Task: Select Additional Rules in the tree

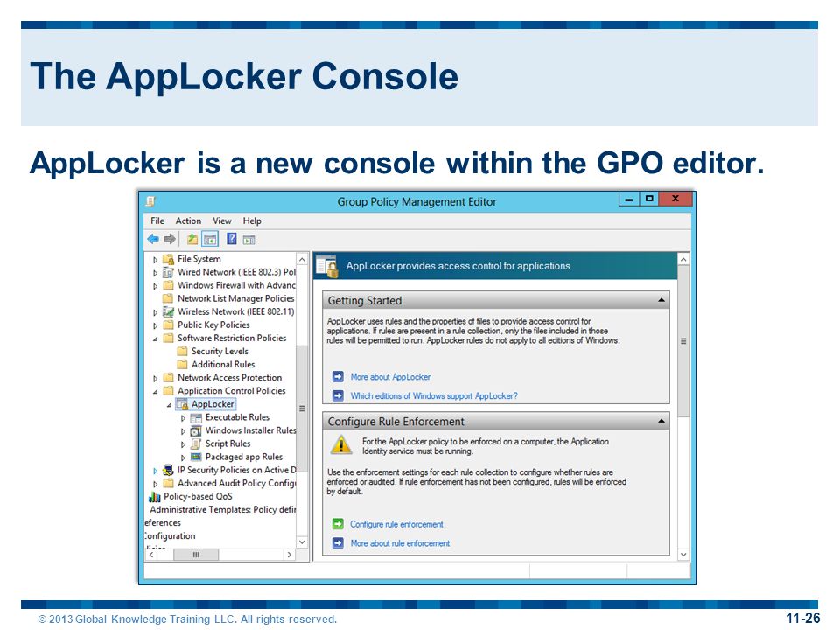Action: click(x=223, y=364)
